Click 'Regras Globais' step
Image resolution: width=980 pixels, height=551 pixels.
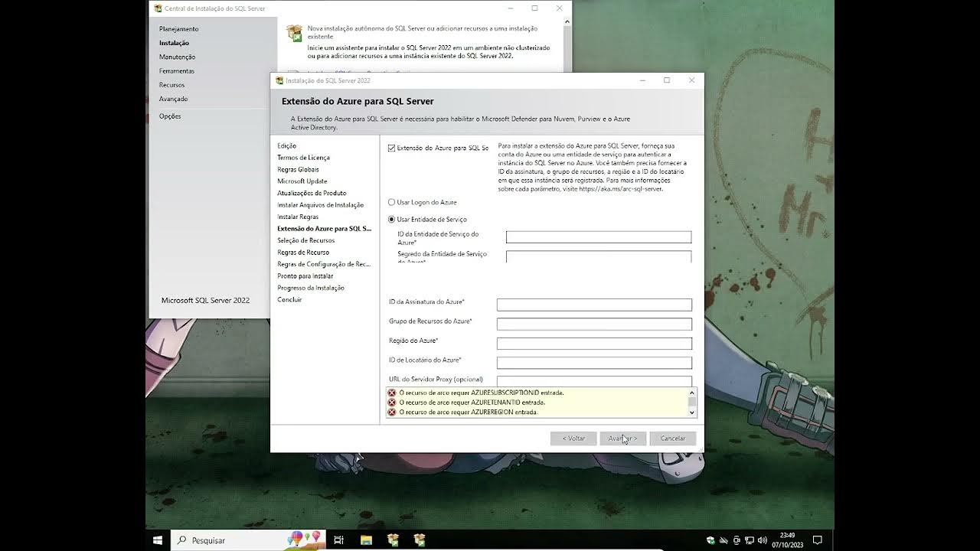pyautogui.click(x=298, y=170)
